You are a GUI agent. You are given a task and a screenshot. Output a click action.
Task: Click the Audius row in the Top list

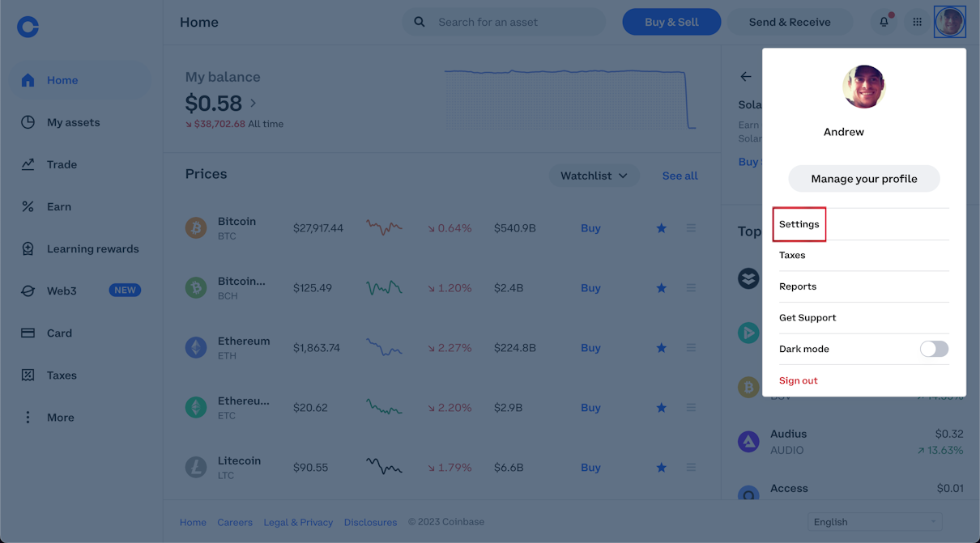850,441
